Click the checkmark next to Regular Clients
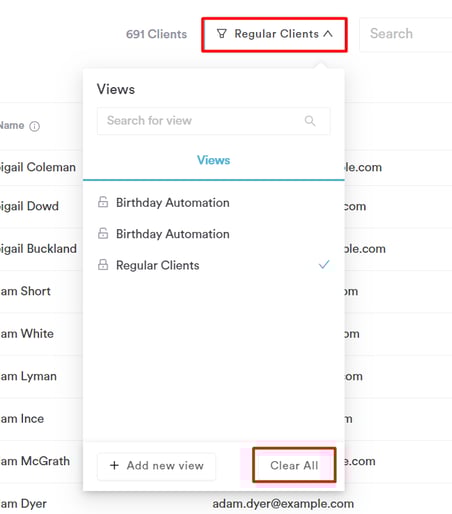Screen dimensions: 452x514 click(x=324, y=265)
